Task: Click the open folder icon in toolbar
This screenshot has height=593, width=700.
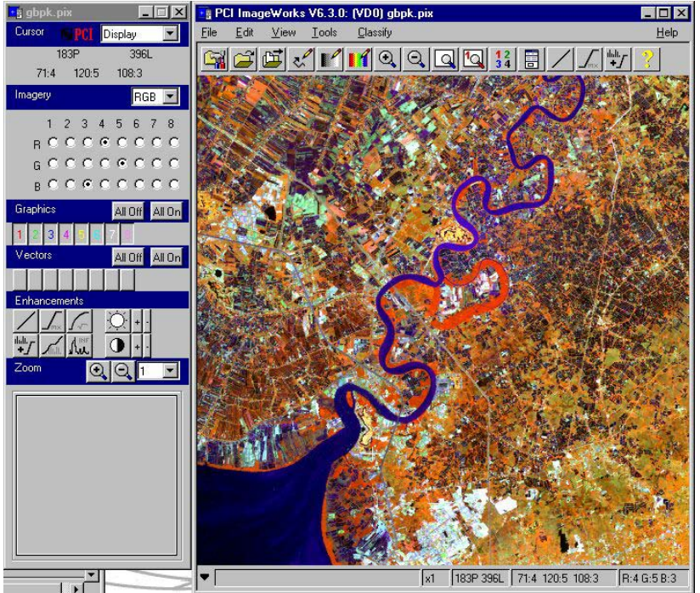Action: click(x=244, y=59)
